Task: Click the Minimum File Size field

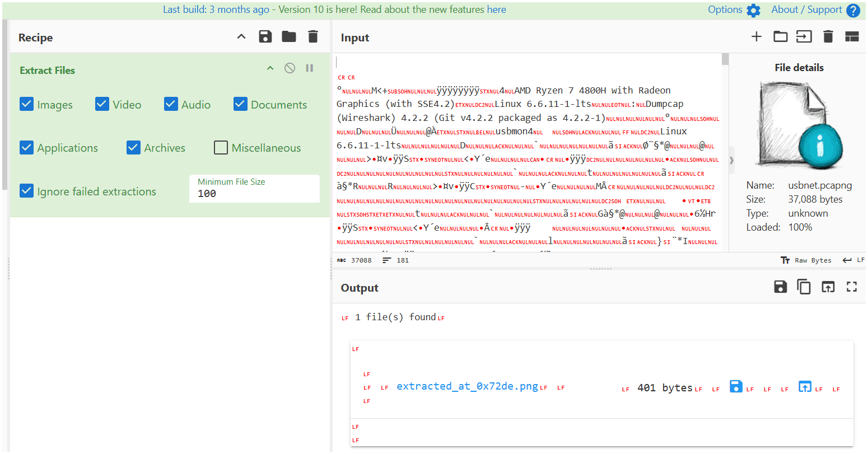Action: [x=254, y=194]
